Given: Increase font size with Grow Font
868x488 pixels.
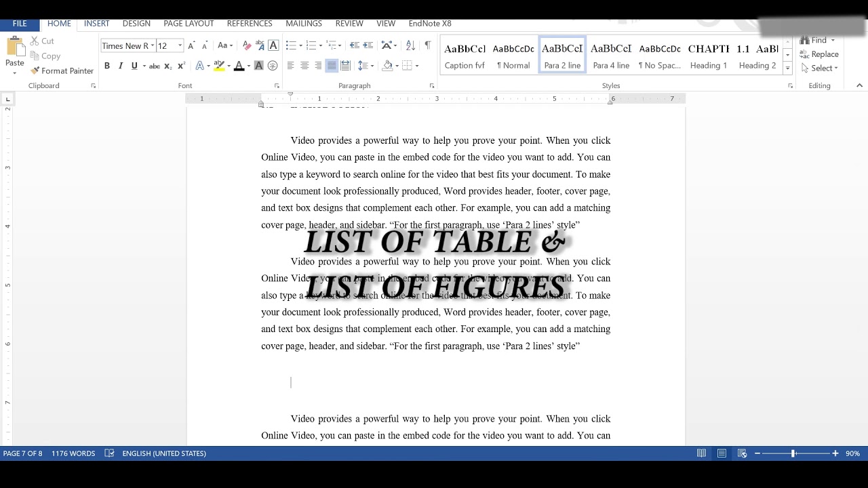Looking at the screenshot, I should pos(191,45).
